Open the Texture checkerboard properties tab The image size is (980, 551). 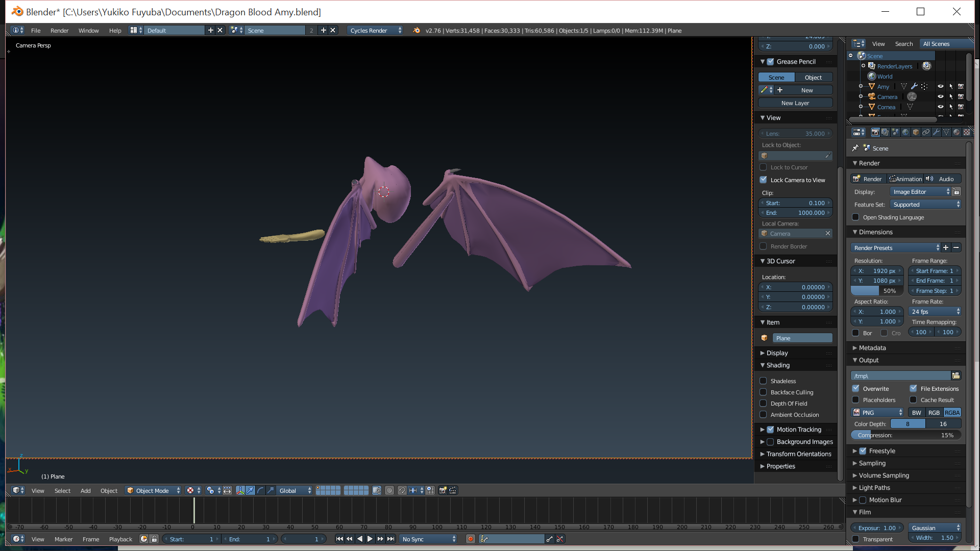[966, 132]
